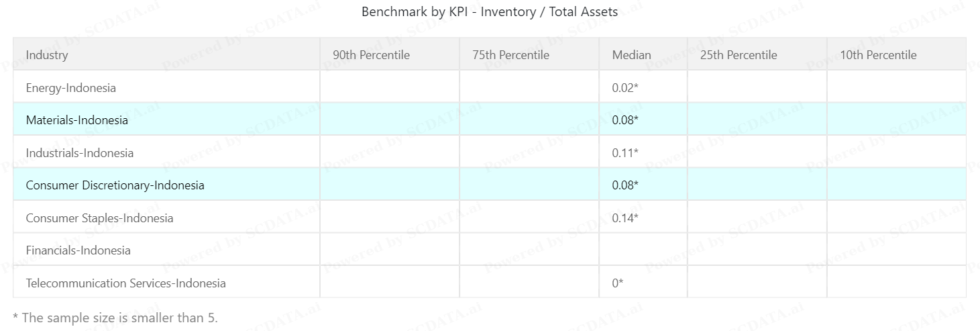Click the Energy median value 0.02*
980x331 pixels.
(625, 88)
